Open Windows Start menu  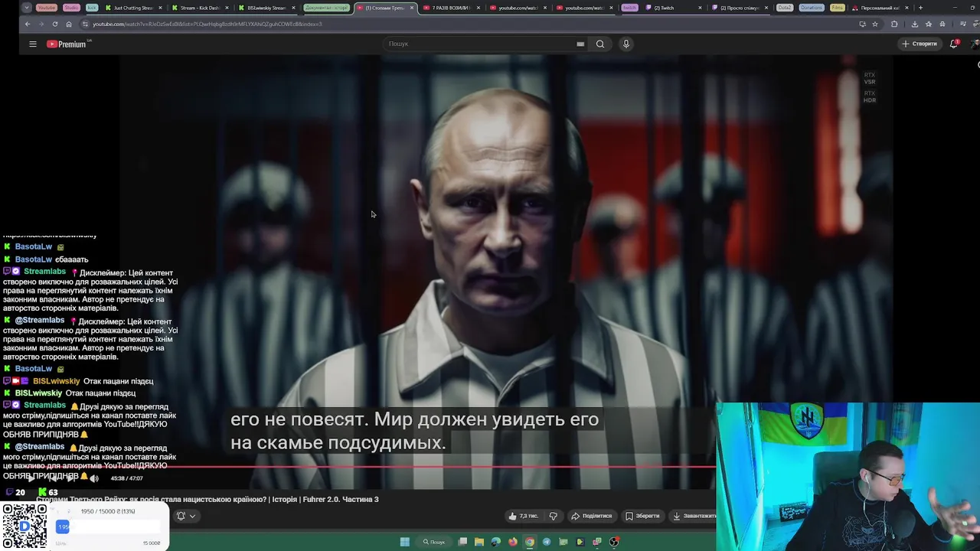point(404,542)
